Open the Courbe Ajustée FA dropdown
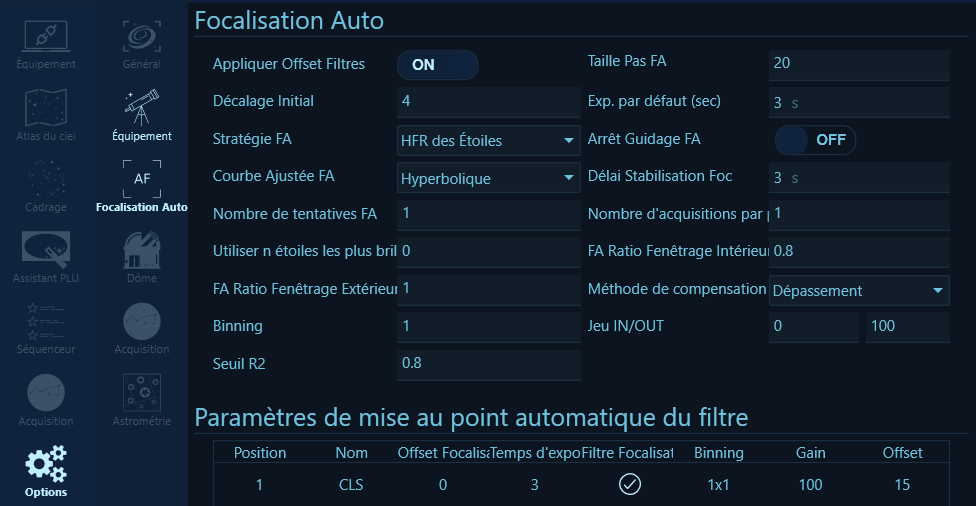This screenshot has height=506, width=976. click(488, 178)
